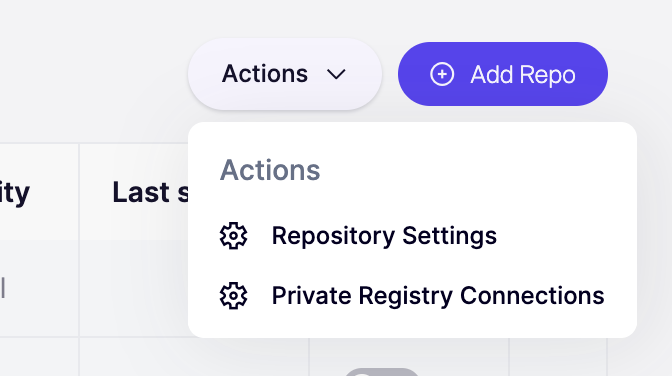672x376 pixels.
Task: Click the gear icon beside Private Registry Connections
Action: (x=234, y=295)
